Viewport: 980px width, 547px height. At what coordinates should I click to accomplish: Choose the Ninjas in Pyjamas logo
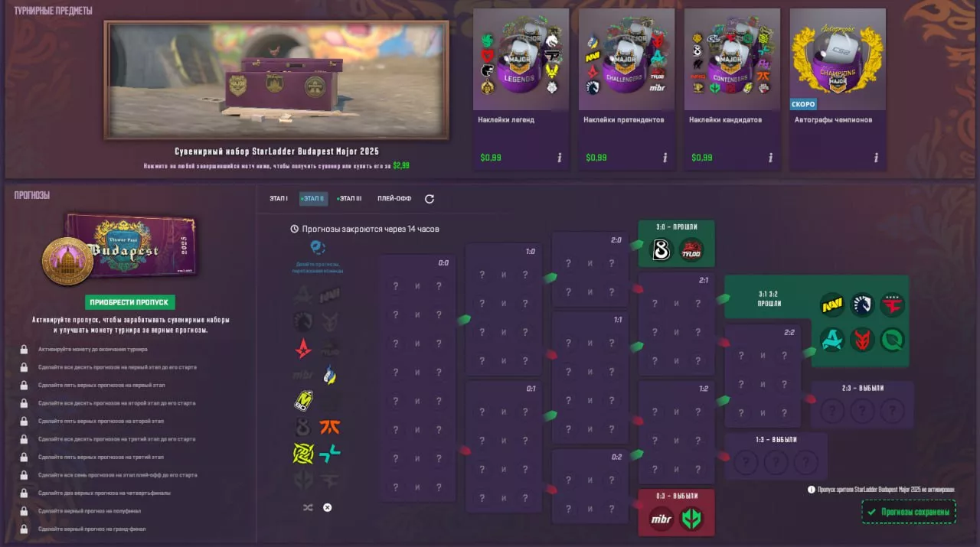pos(303,454)
